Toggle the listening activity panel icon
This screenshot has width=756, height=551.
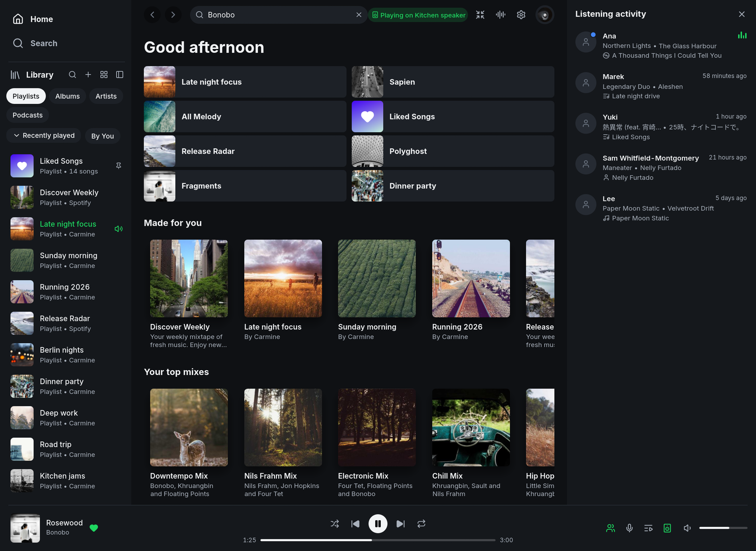[x=610, y=528]
